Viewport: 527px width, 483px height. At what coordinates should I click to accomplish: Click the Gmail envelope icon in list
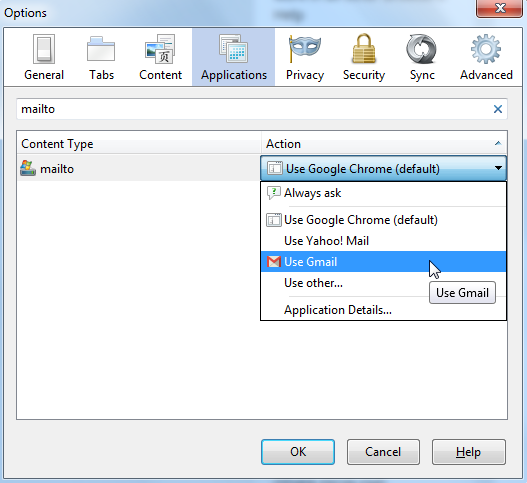[x=274, y=261]
